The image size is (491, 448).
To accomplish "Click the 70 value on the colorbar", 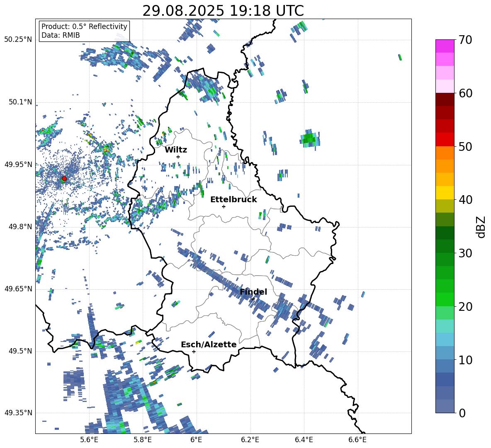I will [x=465, y=40].
